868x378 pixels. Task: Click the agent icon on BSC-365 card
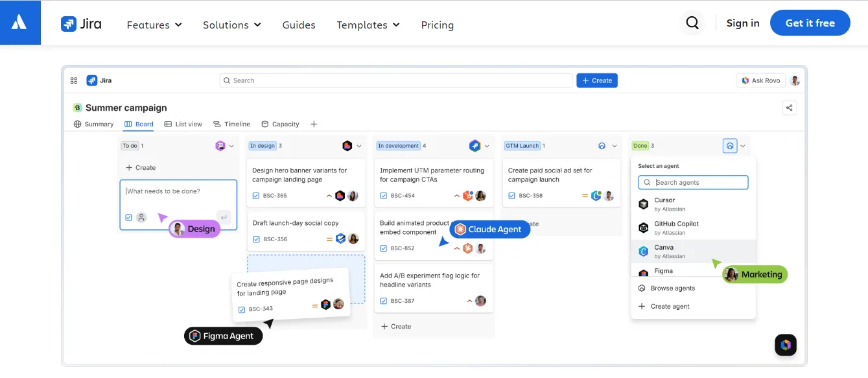pyautogui.click(x=340, y=196)
